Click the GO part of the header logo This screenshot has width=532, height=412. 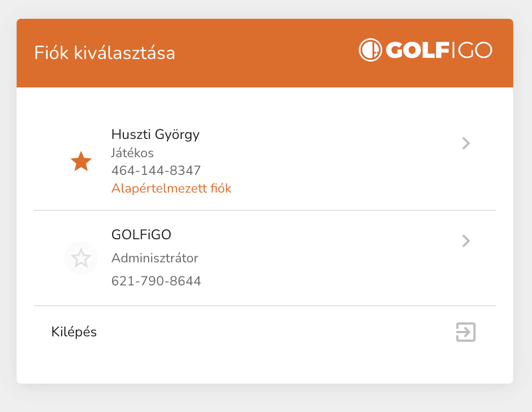(x=475, y=50)
